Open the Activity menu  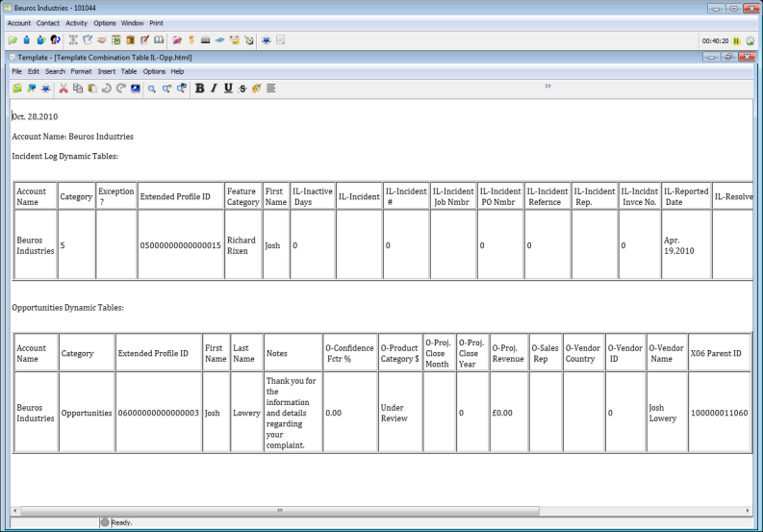(76, 23)
